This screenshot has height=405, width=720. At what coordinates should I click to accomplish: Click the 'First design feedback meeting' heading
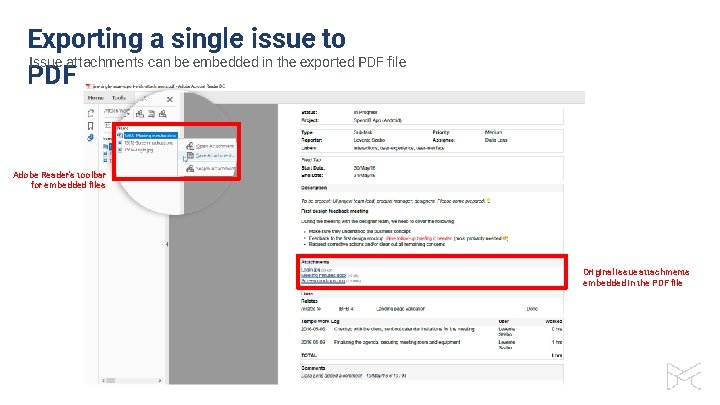pyautogui.click(x=335, y=211)
